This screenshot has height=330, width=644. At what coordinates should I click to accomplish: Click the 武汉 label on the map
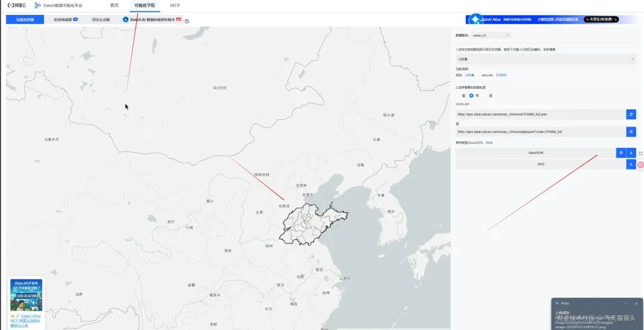(x=280, y=285)
